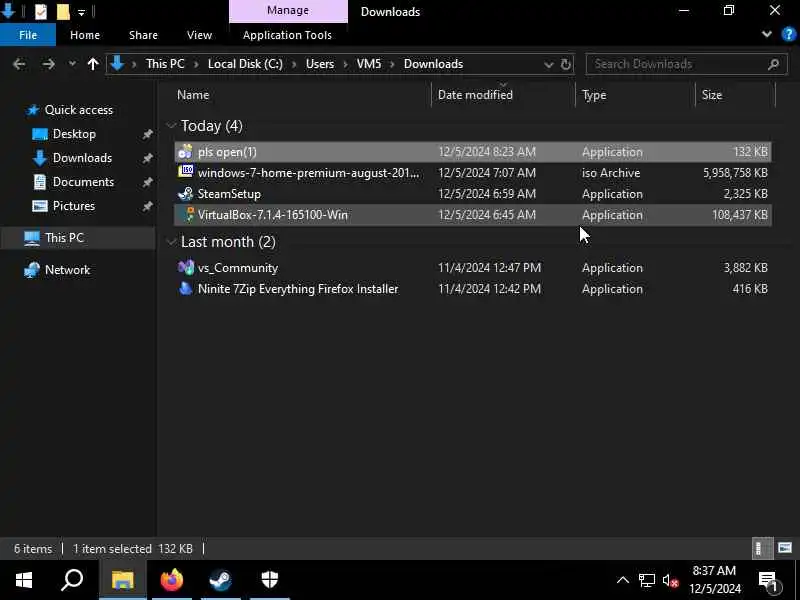Open the Home ribbon tab
800x600 pixels.
(85, 35)
